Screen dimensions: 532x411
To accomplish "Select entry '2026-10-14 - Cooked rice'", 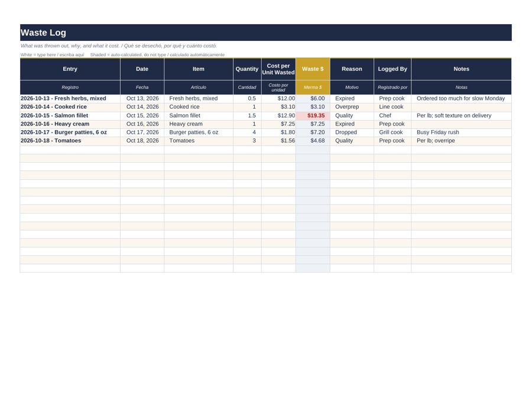I will 70,107.
